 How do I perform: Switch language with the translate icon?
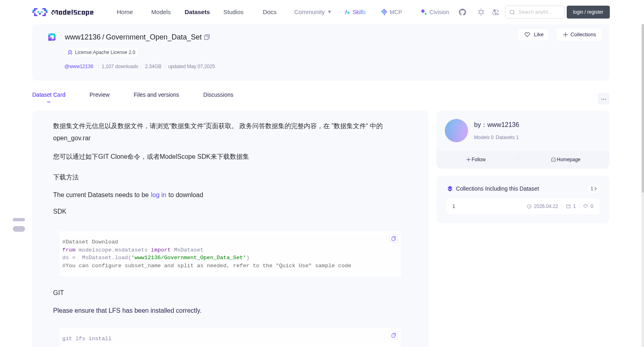495,12
